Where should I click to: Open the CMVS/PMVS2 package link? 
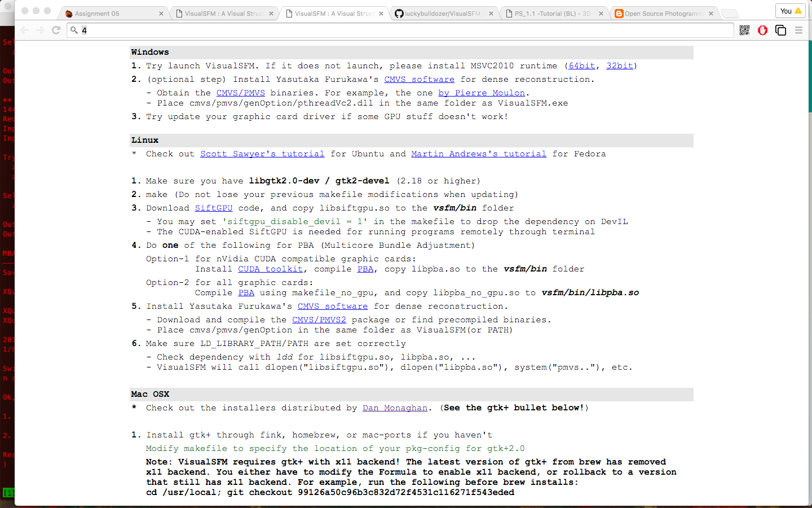pyautogui.click(x=319, y=320)
